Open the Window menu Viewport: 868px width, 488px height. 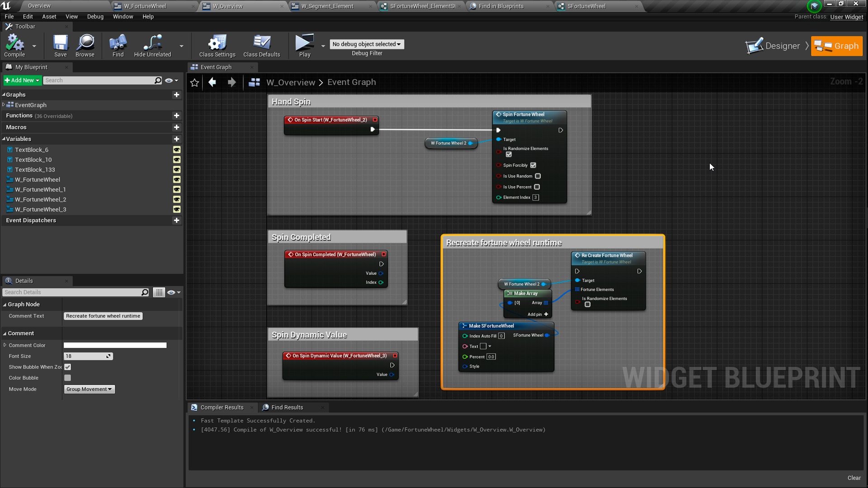(x=123, y=16)
